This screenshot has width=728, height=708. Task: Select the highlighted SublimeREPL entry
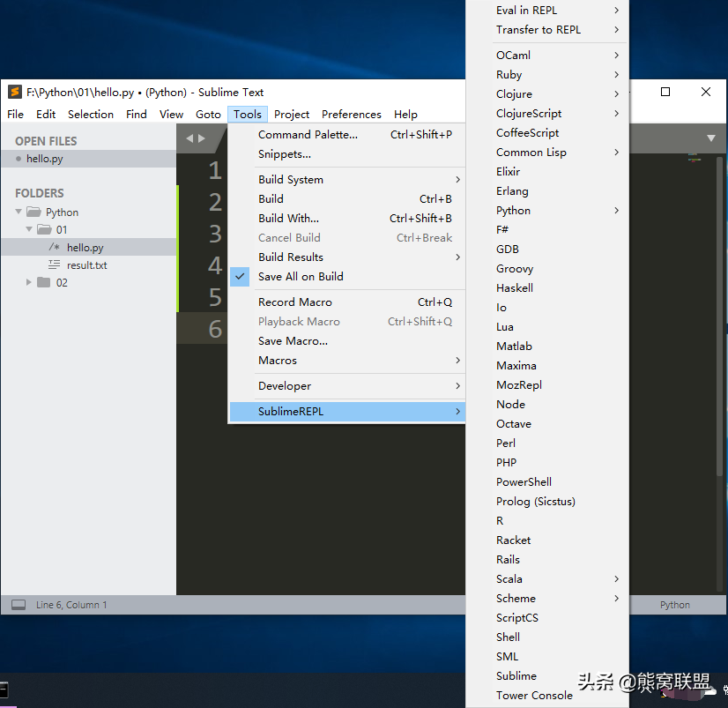(347, 411)
